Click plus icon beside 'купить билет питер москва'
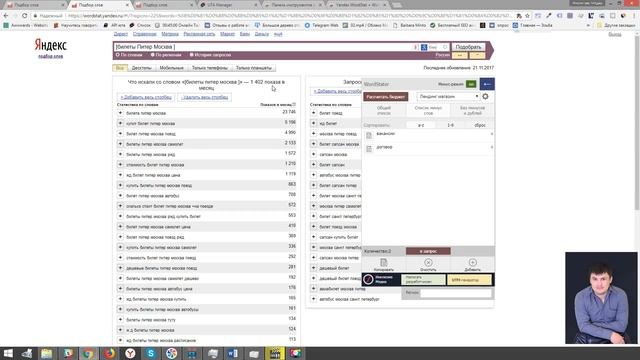Viewport: 640px width, 360px height. point(120,123)
